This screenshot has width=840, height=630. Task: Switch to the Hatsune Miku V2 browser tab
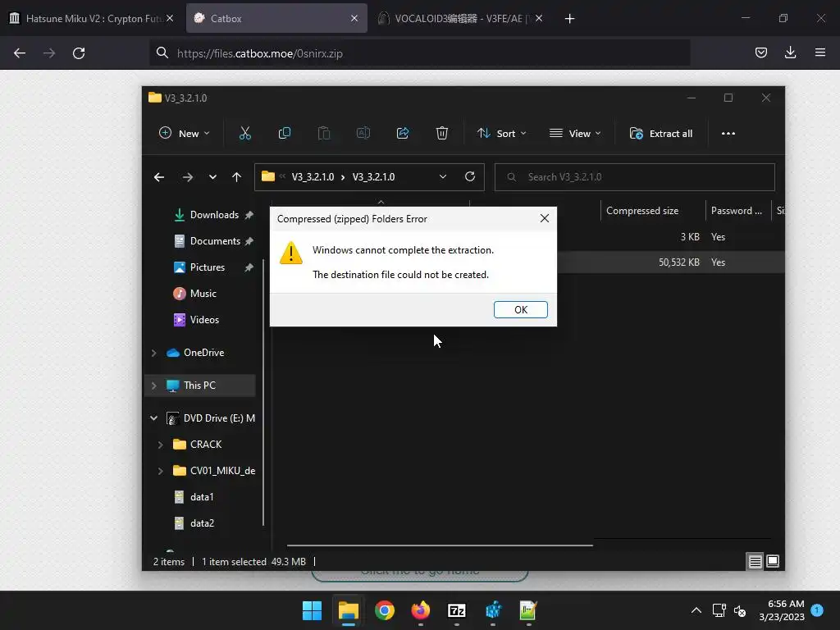coord(92,18)
